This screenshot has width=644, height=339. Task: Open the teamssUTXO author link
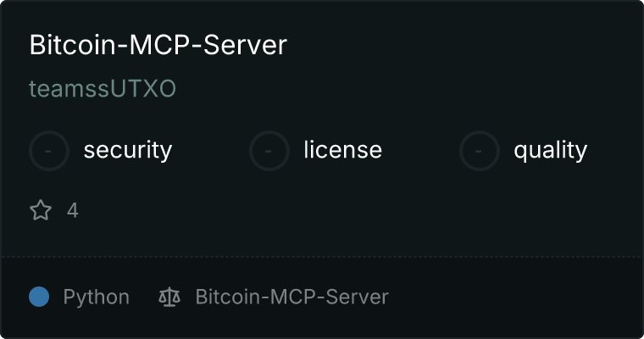click(103, 88)
